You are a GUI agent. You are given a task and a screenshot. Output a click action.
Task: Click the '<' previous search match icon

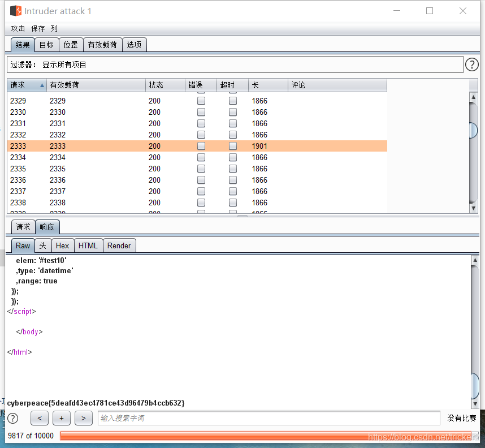click(39, 418)
